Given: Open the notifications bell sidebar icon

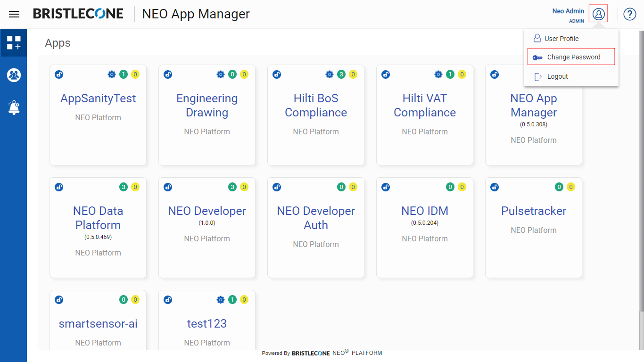Looking at the screenshot, I should (14, 108).
